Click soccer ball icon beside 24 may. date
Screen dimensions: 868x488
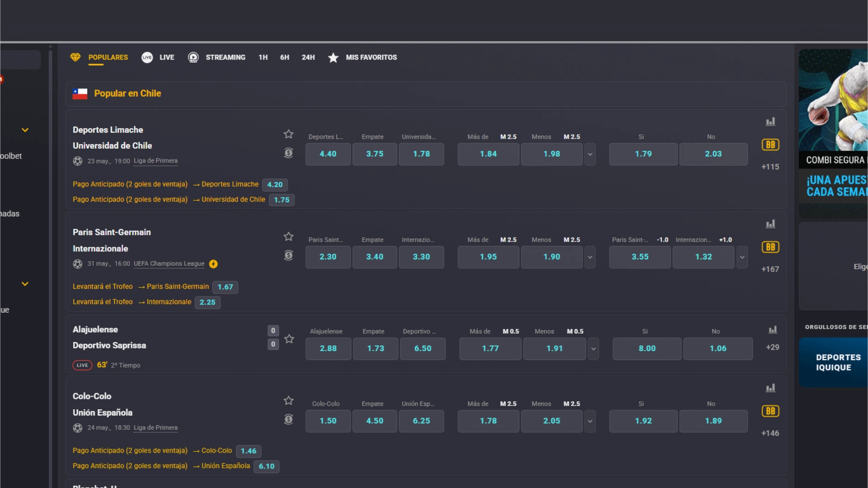78,428
